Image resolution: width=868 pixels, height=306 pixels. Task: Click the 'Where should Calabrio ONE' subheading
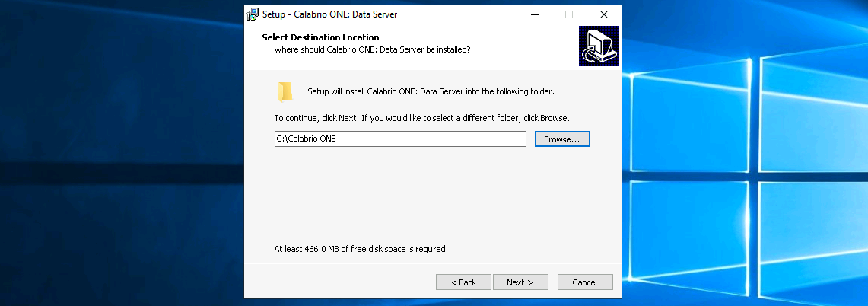(x=371, y=49)
